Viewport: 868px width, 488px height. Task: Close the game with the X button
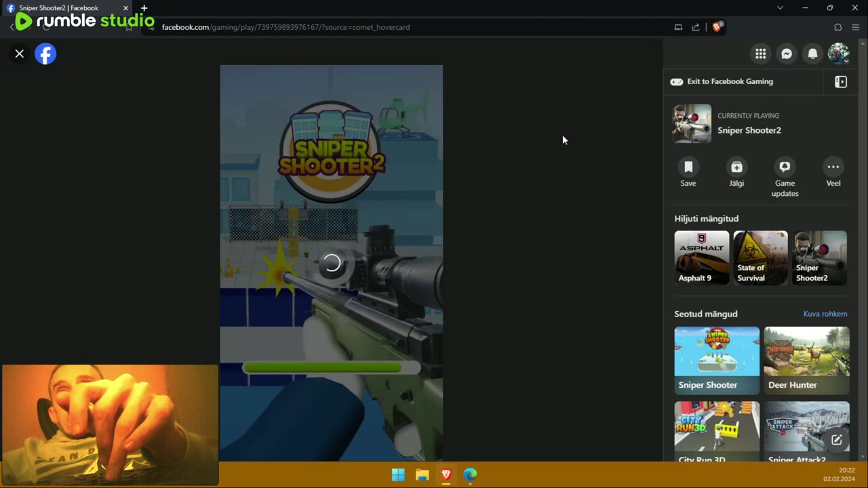pyautogui.click(x=20, y=54)
